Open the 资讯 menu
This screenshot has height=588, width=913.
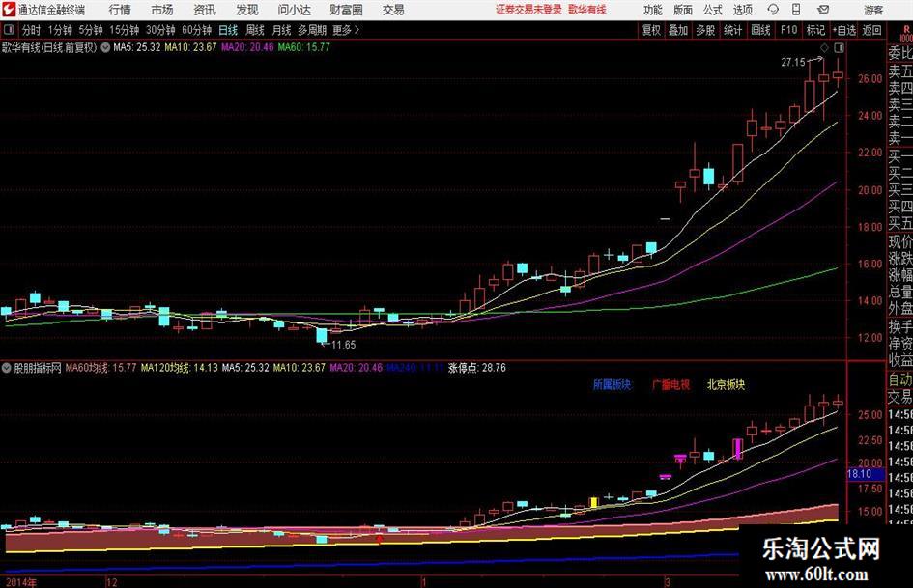205,10
